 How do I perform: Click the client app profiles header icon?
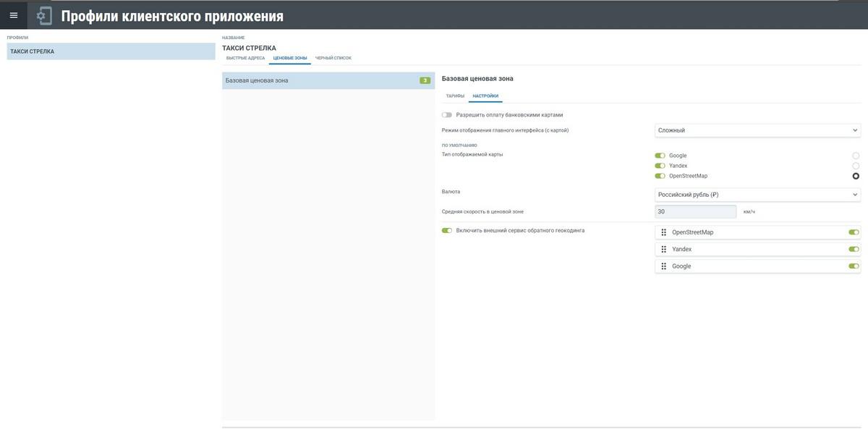click(x=44, y=15)
